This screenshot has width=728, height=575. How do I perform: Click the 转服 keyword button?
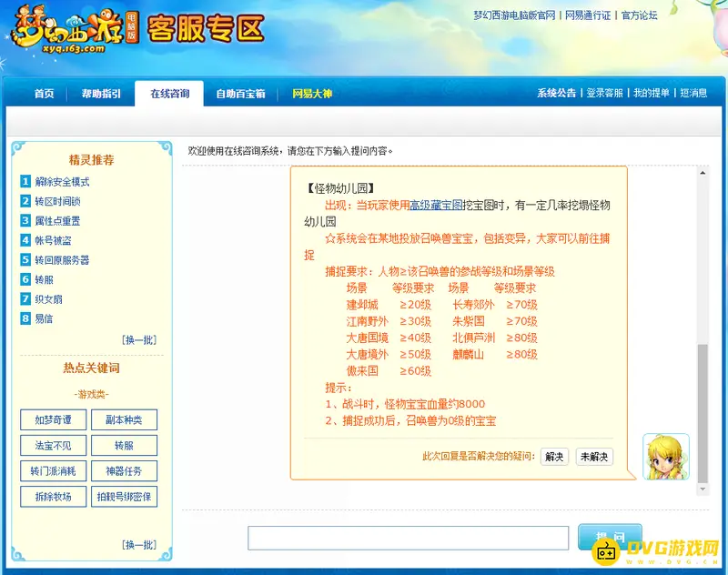(x=124, y=446)
